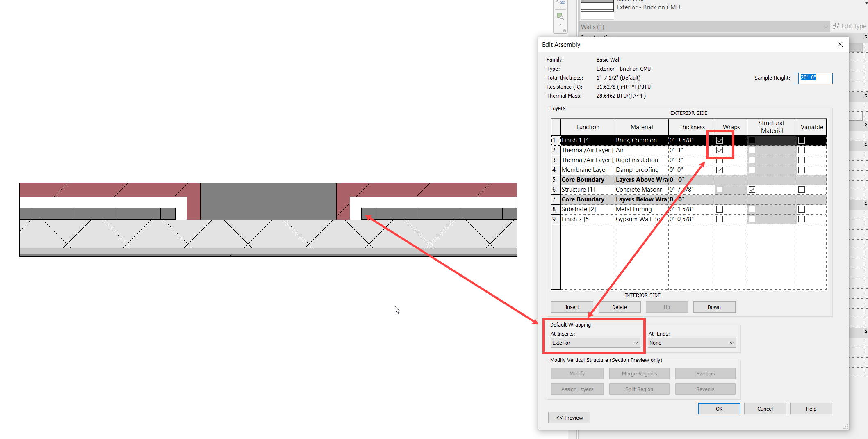Click the Insert layer button
The image size is (868, 439).
click(x=572, y=307)
